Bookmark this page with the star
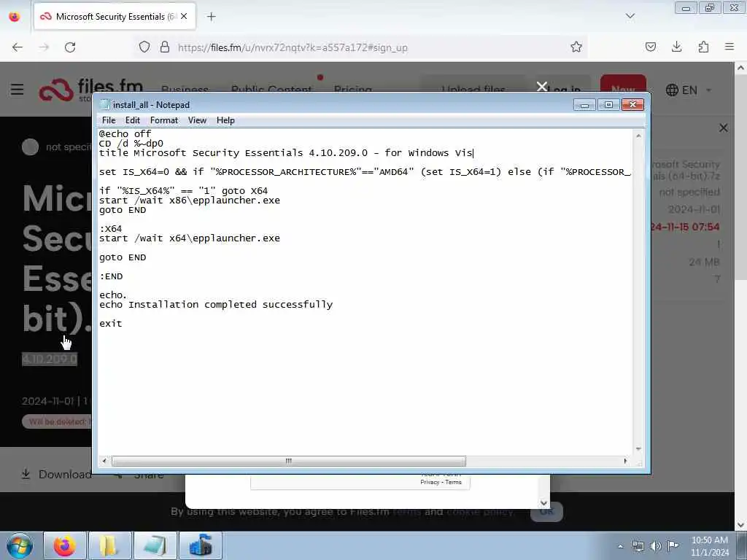 click(576, 47)
